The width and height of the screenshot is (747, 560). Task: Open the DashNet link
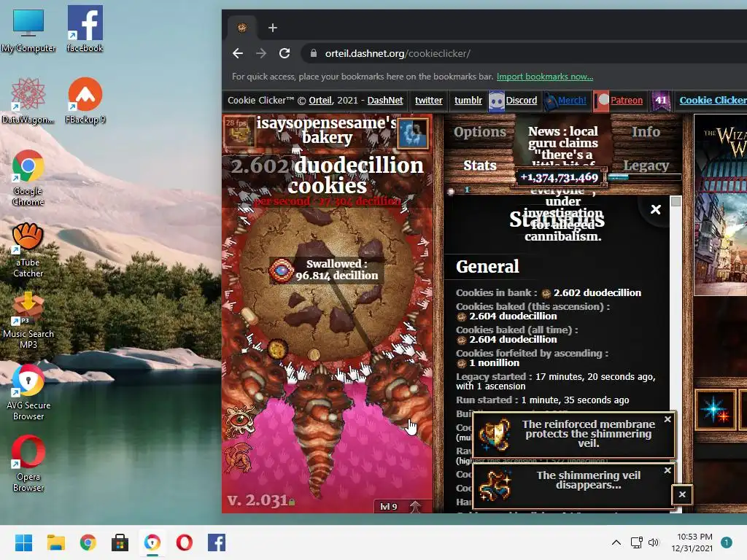tap(385, 101)
